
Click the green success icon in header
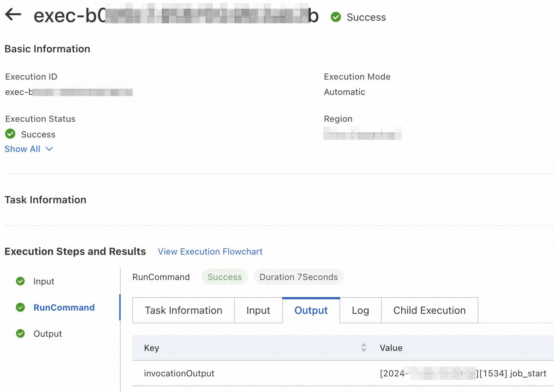point(336,17)
